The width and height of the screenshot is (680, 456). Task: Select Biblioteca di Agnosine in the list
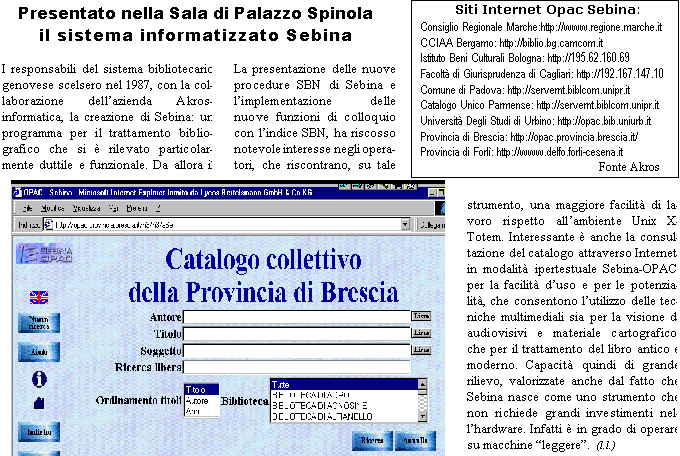click(344, 406)
